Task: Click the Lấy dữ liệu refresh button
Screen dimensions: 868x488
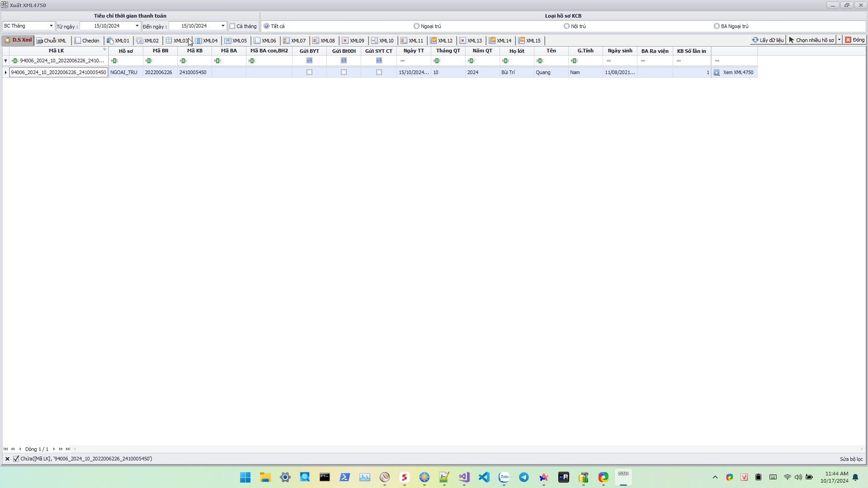Action: (768, 40)
